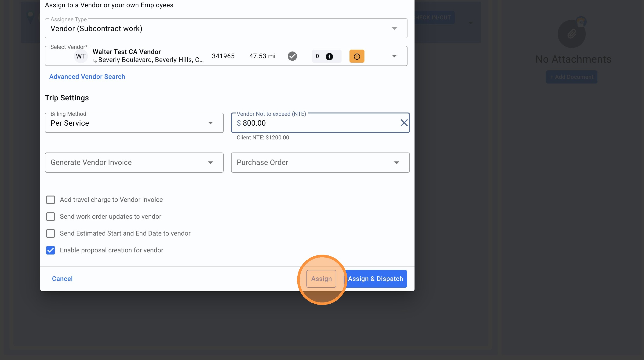Click the gray verified checkmark icon

292,56
